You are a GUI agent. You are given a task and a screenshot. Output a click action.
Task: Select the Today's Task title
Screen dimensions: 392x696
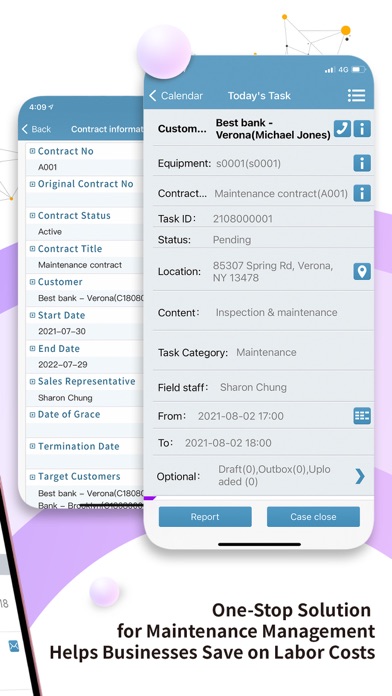[259, 96]
